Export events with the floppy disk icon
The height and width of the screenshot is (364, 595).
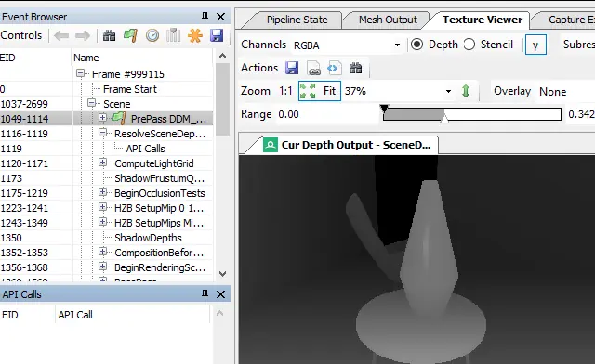(x=217, y=36)
